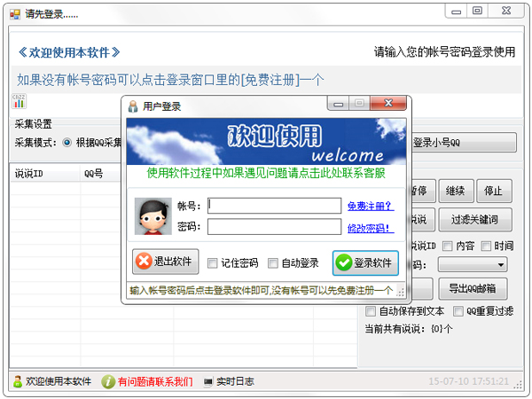Click the 免费注册 link
The image size is (532, 399).
370,206
